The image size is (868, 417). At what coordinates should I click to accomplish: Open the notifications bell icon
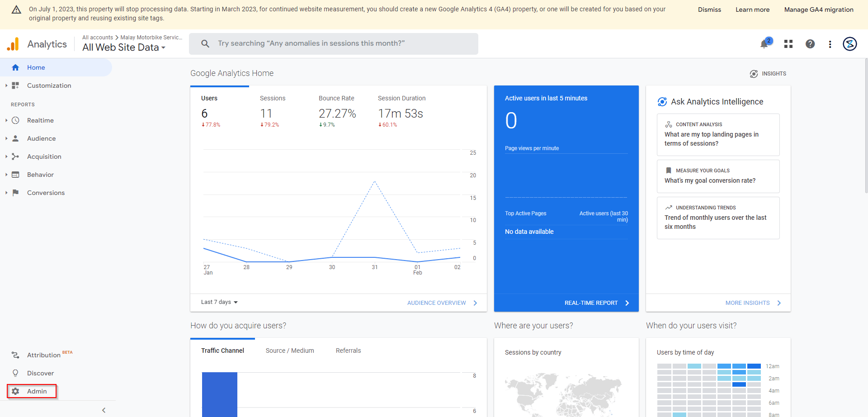(764, 44)
